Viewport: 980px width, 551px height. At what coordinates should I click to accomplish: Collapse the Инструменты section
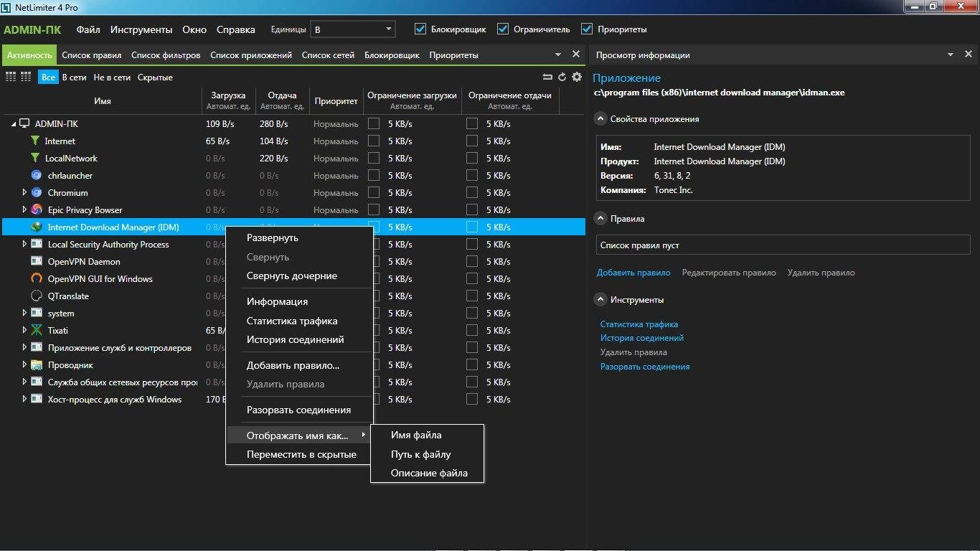point(600,300)
